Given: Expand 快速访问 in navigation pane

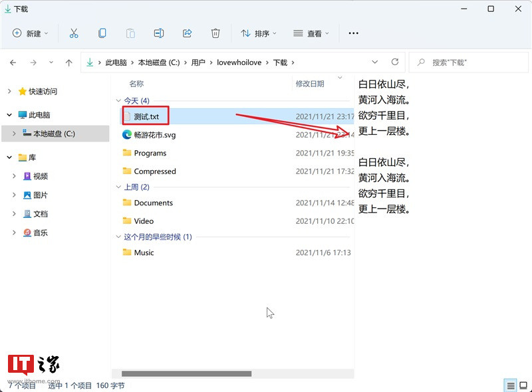Looking at the screenshot, I should point(9,91).
